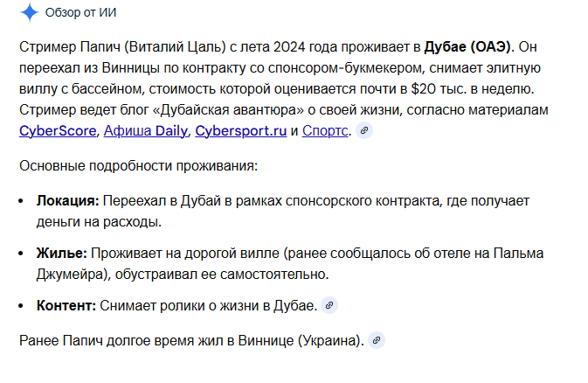Click the bold "Локация:" label
588x383 pixels.
click(x=67, y=201)
